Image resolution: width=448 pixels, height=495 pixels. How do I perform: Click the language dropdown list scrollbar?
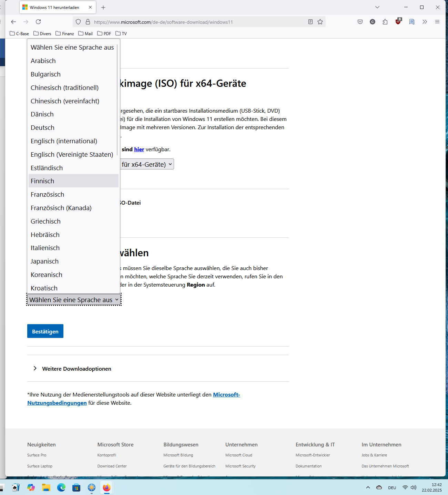[x=117, y=100]
